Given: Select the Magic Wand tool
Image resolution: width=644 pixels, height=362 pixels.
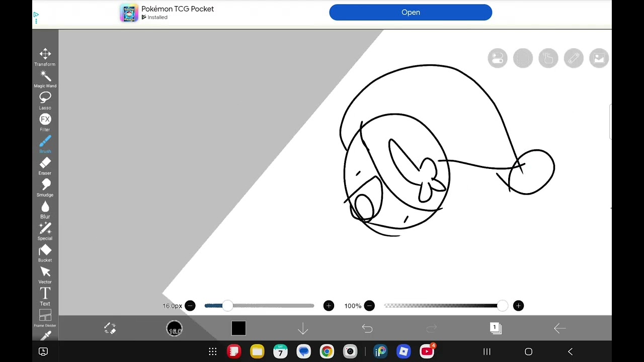Looking at the screenshot, I should click(x=45, y=79).
